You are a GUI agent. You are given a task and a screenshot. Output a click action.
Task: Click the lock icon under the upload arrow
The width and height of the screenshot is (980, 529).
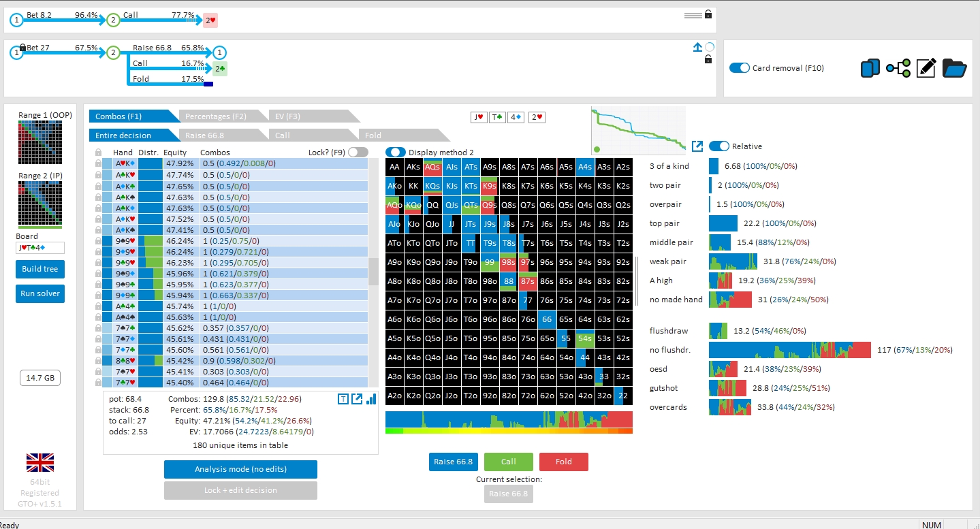708,59
